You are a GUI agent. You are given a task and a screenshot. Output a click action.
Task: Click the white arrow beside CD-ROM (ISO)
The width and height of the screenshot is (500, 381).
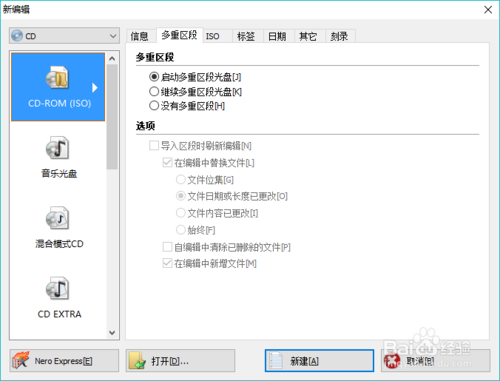click(x=95, y=87)
